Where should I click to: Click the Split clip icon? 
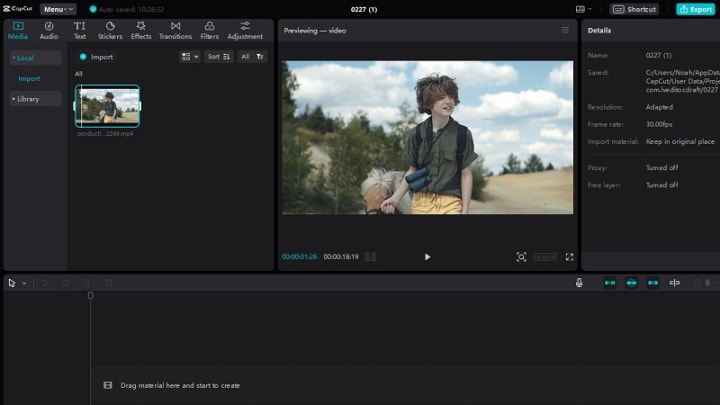(87, 283)
